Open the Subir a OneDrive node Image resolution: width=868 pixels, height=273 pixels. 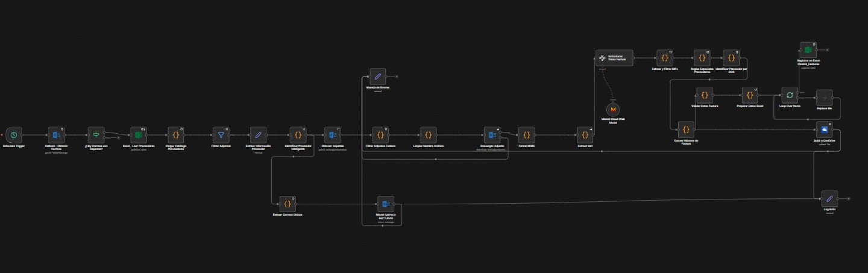tap(824, 129)
